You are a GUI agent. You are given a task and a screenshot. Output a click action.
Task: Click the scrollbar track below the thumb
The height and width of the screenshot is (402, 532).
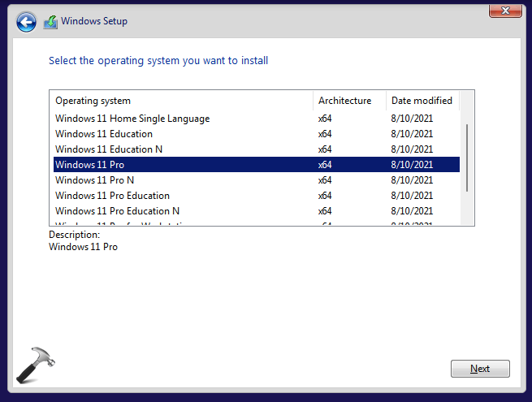467,208
